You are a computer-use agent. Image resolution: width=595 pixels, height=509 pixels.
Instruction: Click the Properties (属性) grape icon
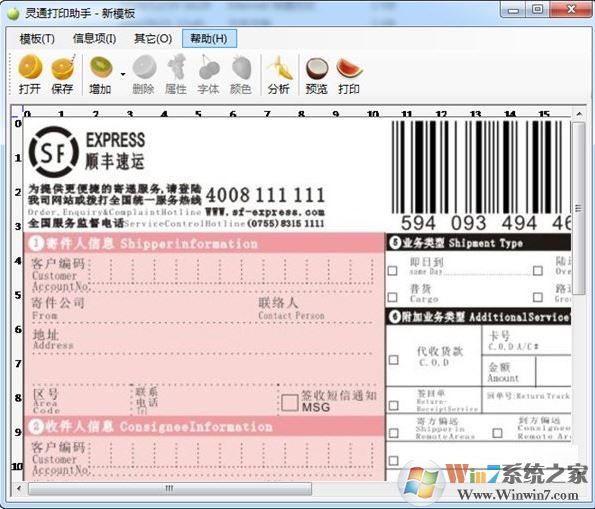click(x=176, y=74)
